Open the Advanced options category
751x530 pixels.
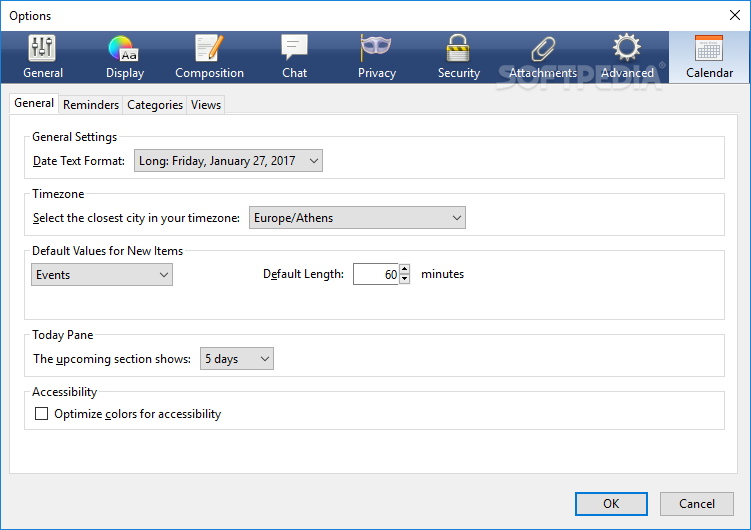(627, 57)
